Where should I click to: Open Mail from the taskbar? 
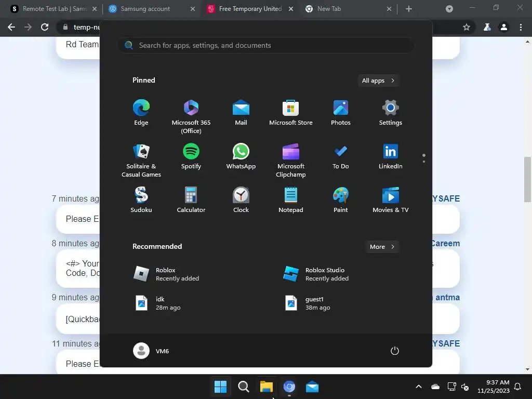[x=312, y=387]
